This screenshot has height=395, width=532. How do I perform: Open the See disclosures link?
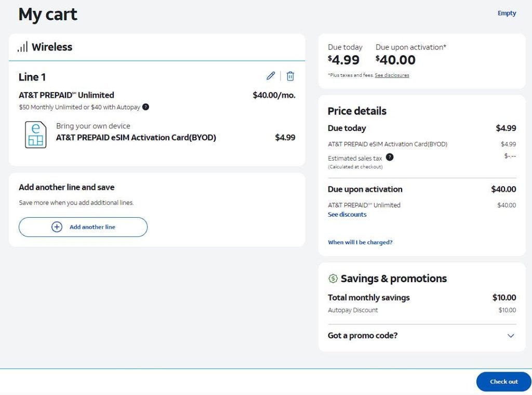click(x=392, y=75)
